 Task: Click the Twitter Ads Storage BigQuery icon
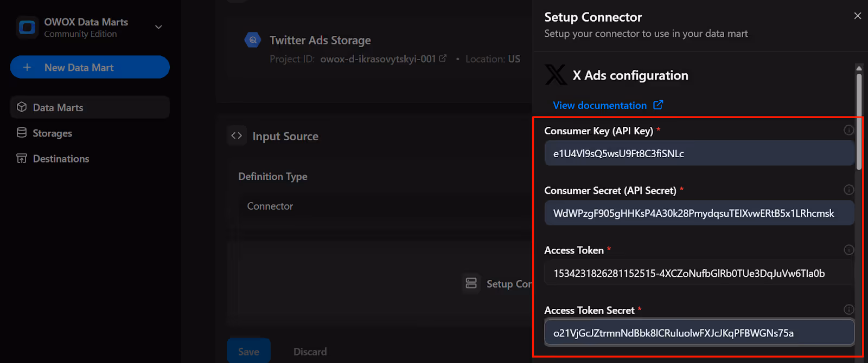[253, 40]
